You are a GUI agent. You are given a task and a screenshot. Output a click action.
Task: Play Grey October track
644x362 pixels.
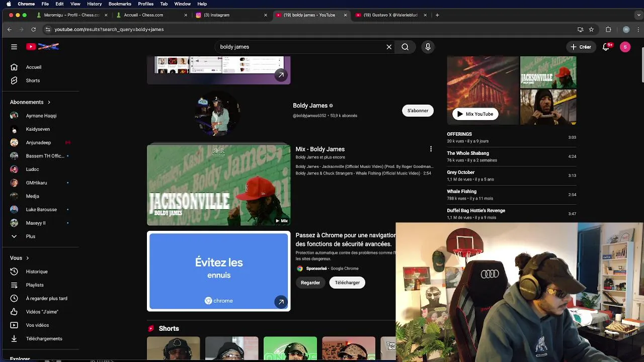click(511, 175)
